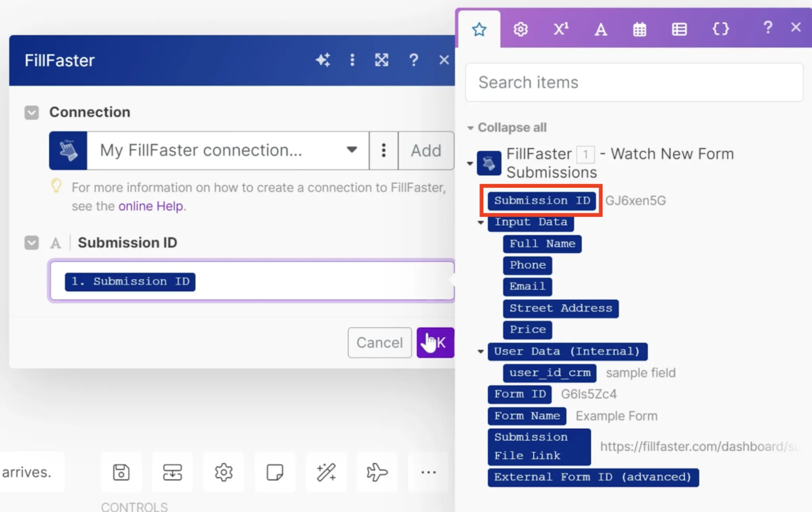Select the '1. Submission ID' mapped pill
This screenshot has width=812, height=512.
130,282
